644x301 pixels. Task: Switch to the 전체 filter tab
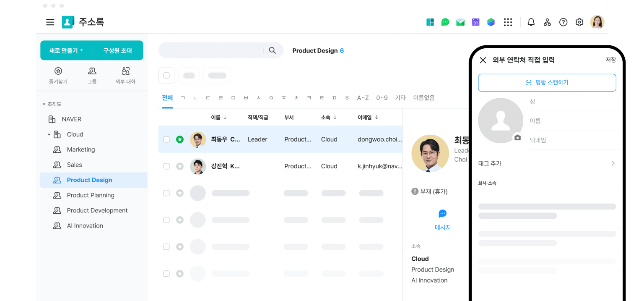tap(167, 98)
